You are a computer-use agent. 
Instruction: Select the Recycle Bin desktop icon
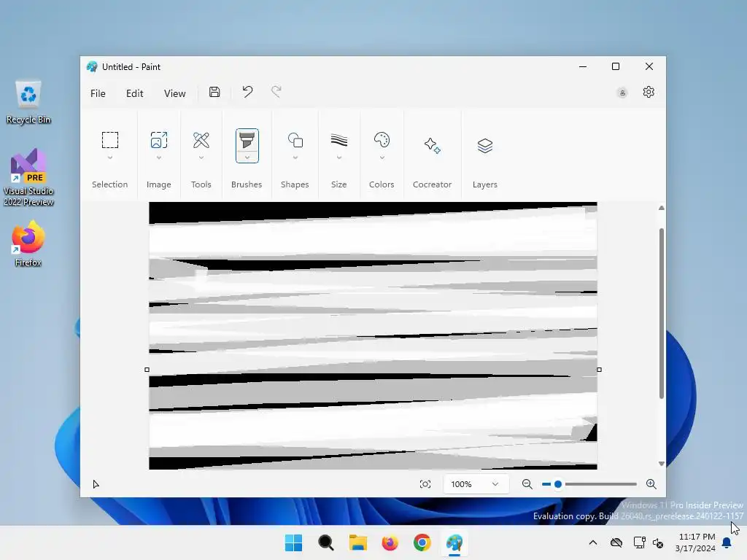[x=28, y=101]
